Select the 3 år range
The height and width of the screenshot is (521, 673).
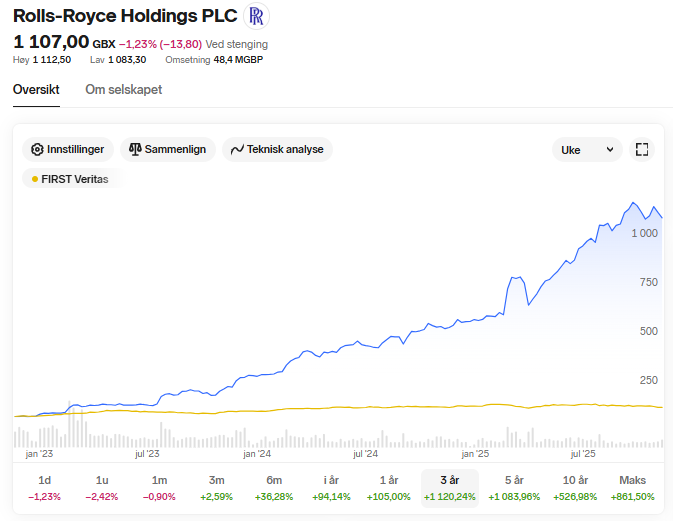[x=450, y=487]
